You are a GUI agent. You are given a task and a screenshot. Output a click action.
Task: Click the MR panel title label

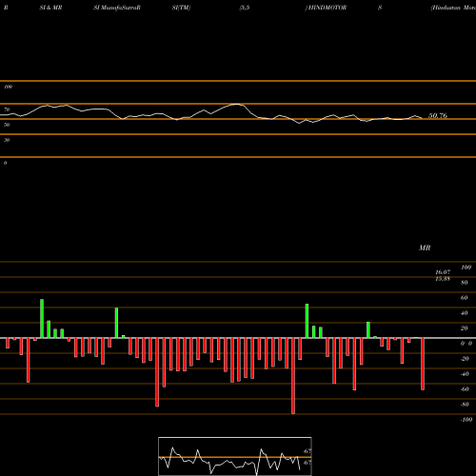point(425,248)
